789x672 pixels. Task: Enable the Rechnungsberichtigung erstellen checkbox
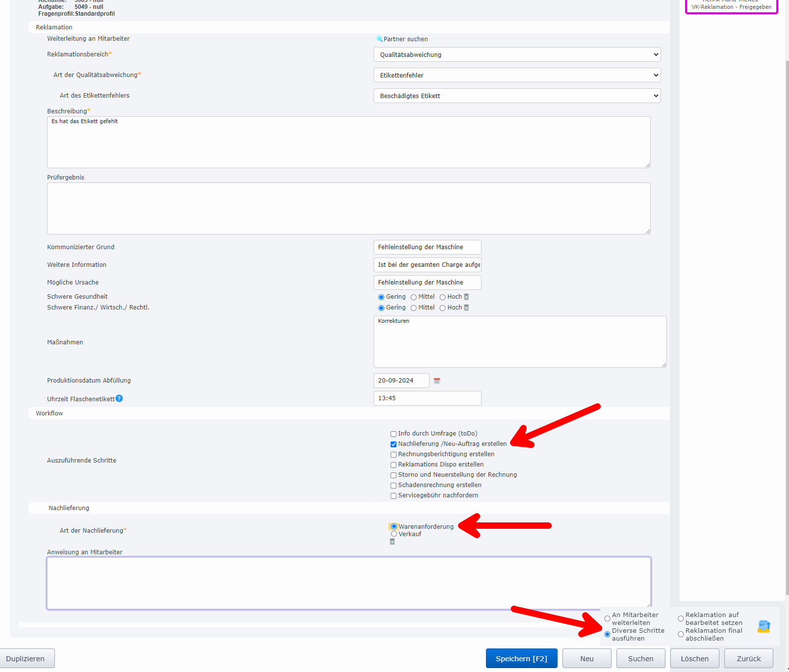393,455
